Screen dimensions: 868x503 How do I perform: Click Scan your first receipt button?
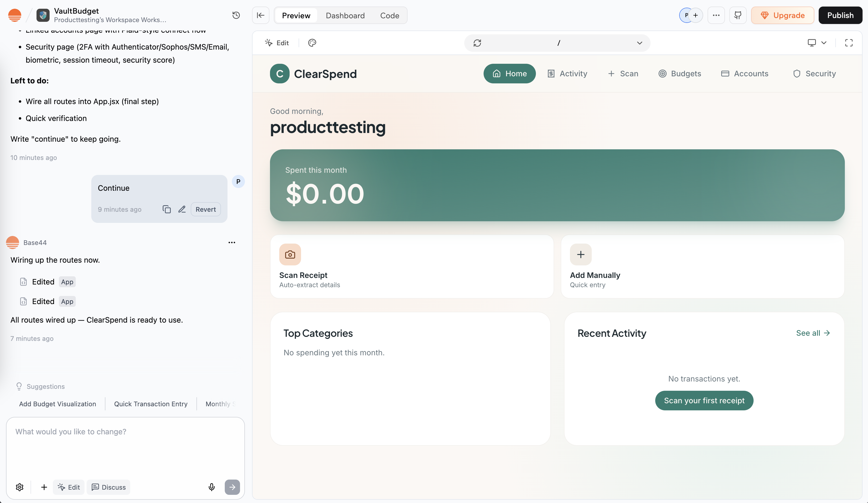pyautogui.click(x=704, y=400)
